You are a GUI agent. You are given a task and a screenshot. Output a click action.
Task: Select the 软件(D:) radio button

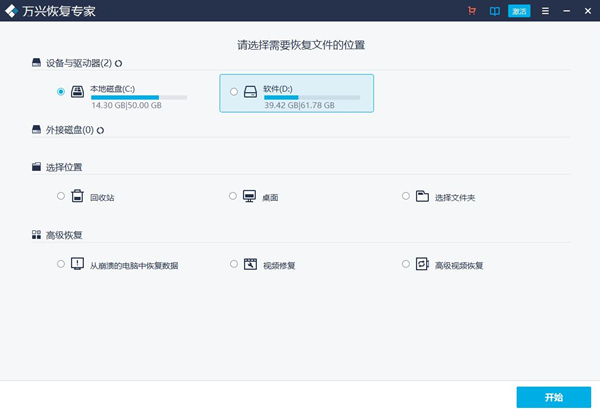[x=234, y=91]
